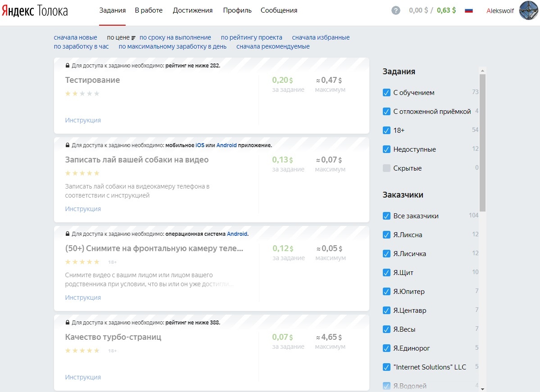Uncheck the 18+ filter checkbox

point(386,131)
